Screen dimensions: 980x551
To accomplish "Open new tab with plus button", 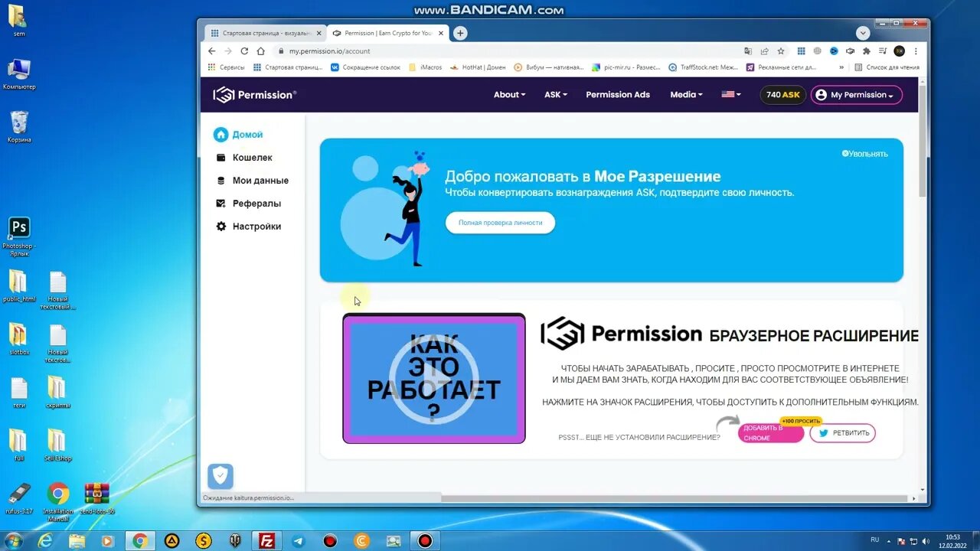I will tap(460, 33).
